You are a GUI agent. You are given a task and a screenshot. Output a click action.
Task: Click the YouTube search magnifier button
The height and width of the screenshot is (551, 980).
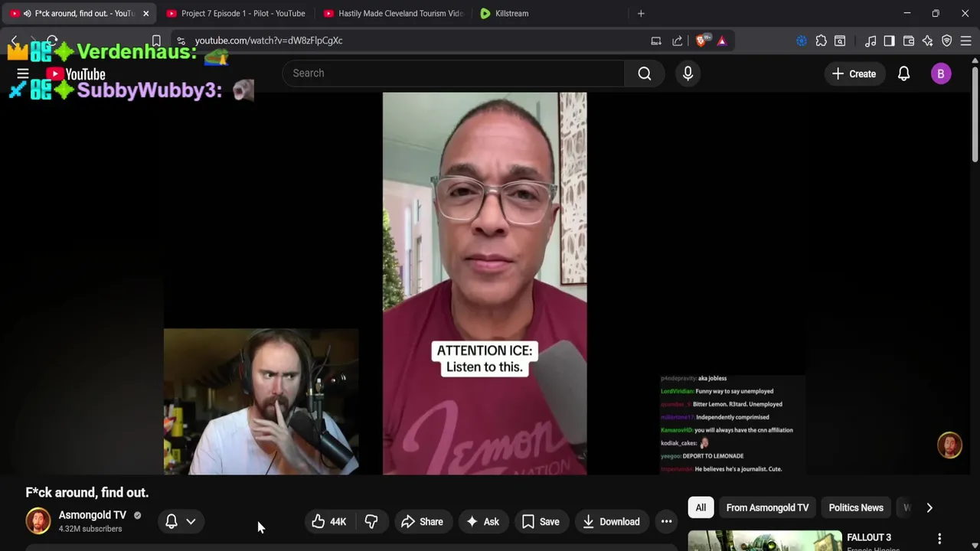[645, 73]
